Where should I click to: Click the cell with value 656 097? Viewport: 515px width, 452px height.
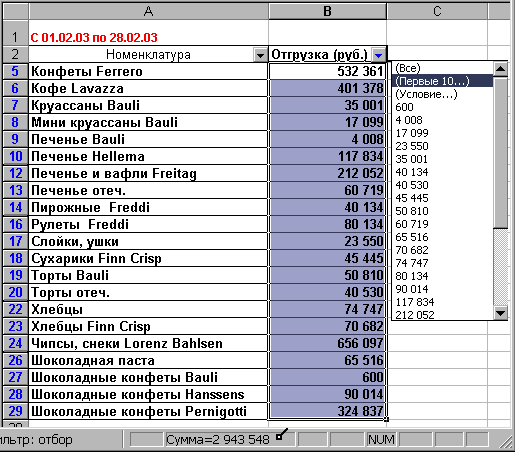(327, 343)
